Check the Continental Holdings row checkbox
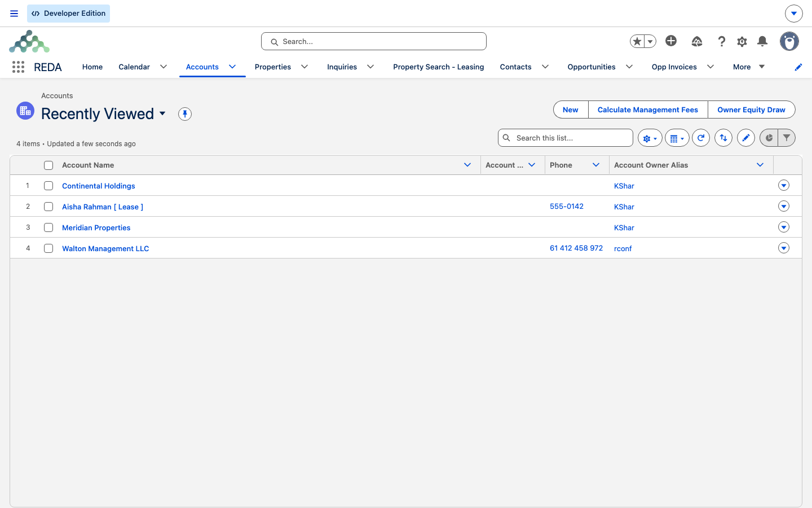Screen dimensions: 812x508 pos(48,186)
